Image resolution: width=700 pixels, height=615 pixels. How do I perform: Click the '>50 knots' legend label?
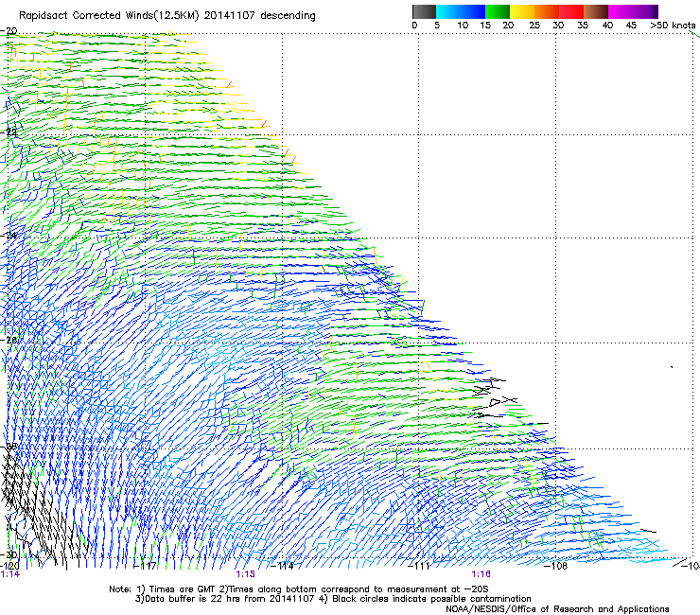[x=673, y=26]
